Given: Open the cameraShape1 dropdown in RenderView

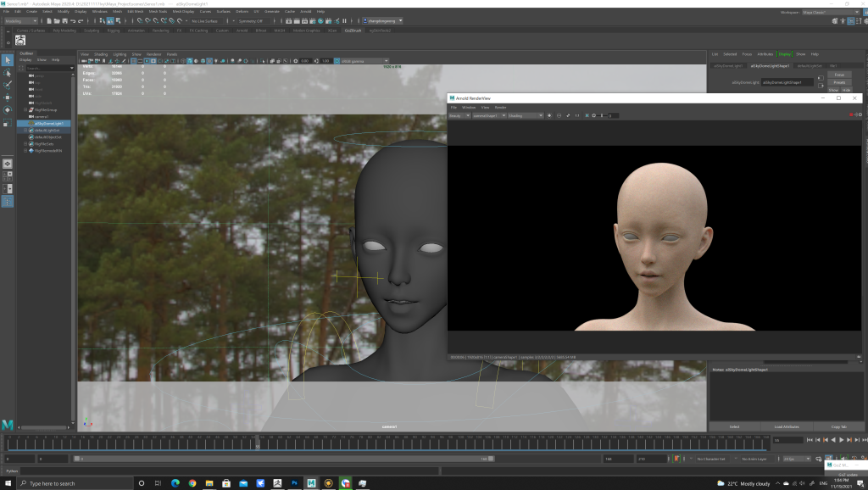Looking at the screenshot, I should point(487,115).
